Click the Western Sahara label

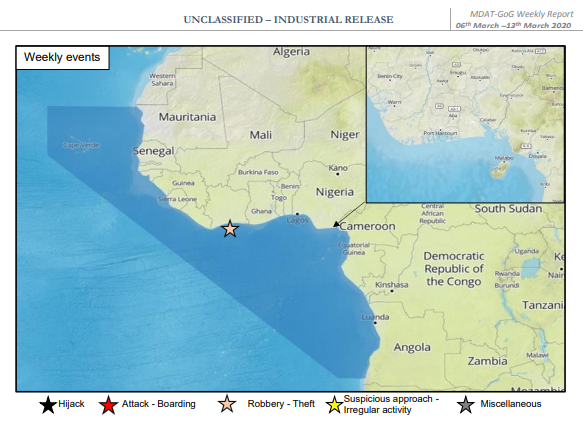pos(162,80)
